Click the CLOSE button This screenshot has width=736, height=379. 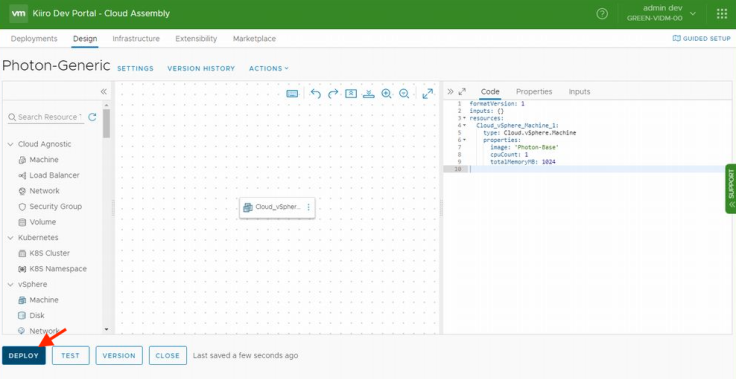coord(168,356)
